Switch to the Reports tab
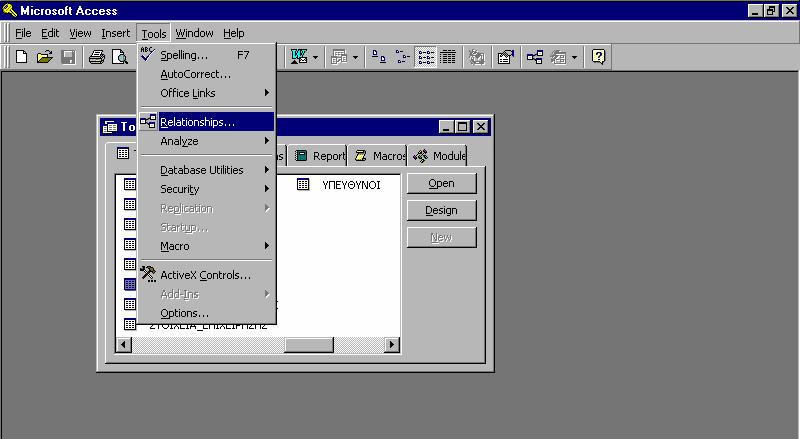800x439 pixels. click(317, 156)
